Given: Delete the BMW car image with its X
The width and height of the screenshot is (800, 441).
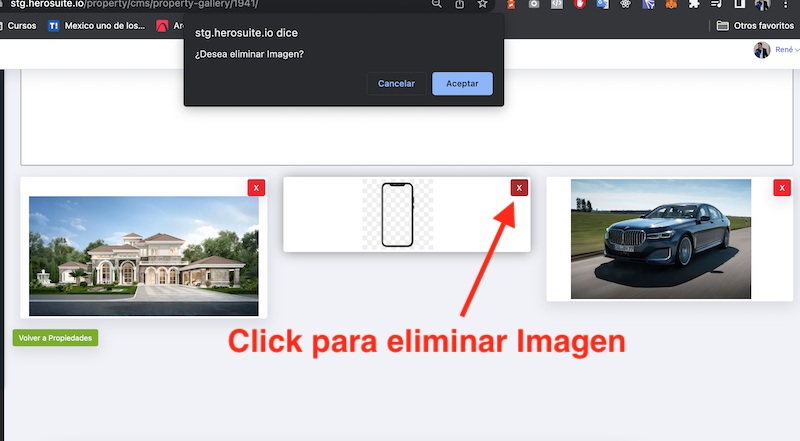Looking at the screenshot, I should click(781, 188).
